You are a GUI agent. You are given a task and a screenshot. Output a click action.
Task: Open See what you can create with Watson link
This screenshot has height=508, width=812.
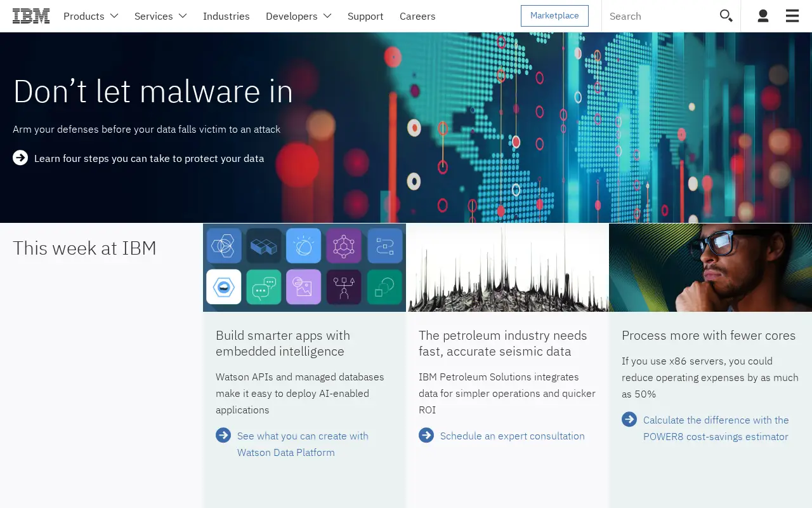tap(303, 444)
